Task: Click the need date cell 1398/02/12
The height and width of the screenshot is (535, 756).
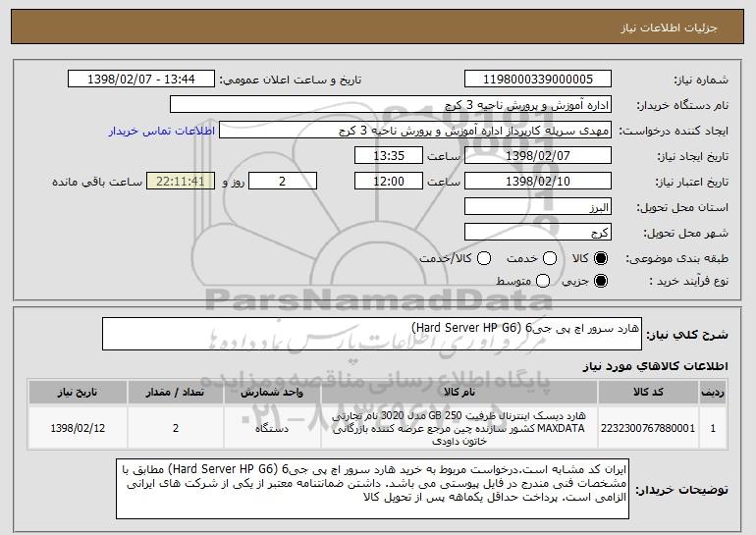Action: click(78, 428)
